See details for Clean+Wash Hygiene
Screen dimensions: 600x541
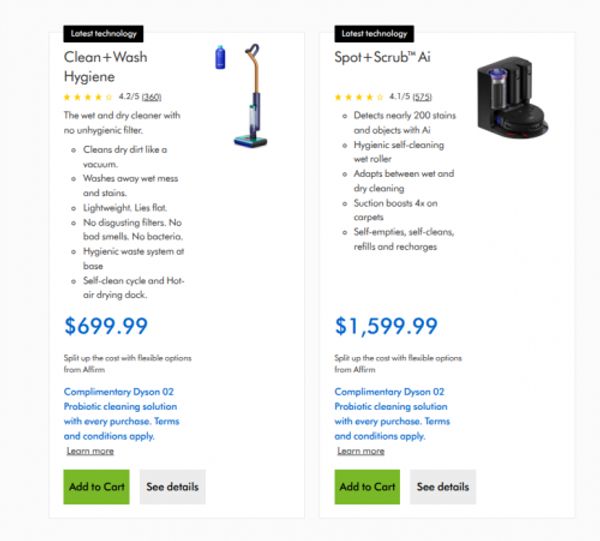[172, 487]
